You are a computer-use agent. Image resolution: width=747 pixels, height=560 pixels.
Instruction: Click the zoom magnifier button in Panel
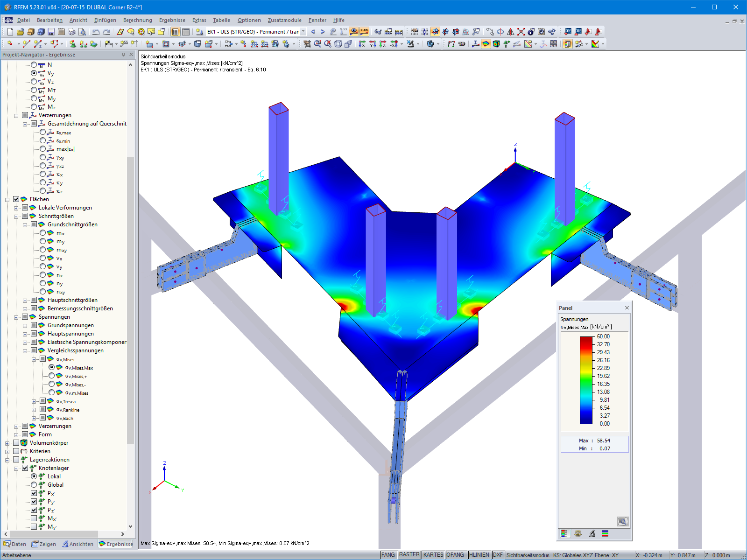[x=623, y=521]
